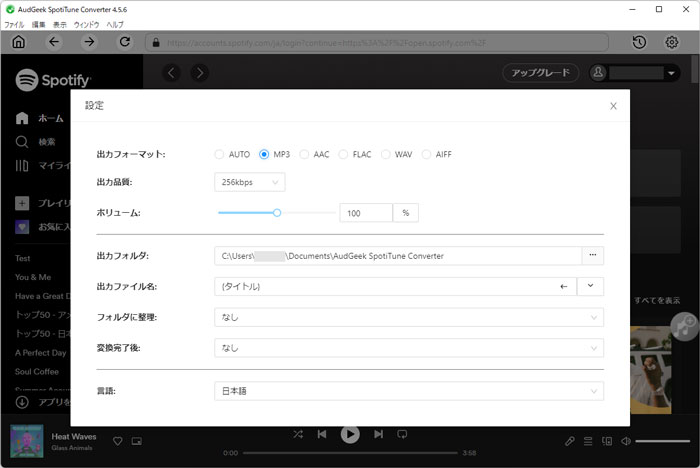Click the Spotify logo

tap(53, 80)
